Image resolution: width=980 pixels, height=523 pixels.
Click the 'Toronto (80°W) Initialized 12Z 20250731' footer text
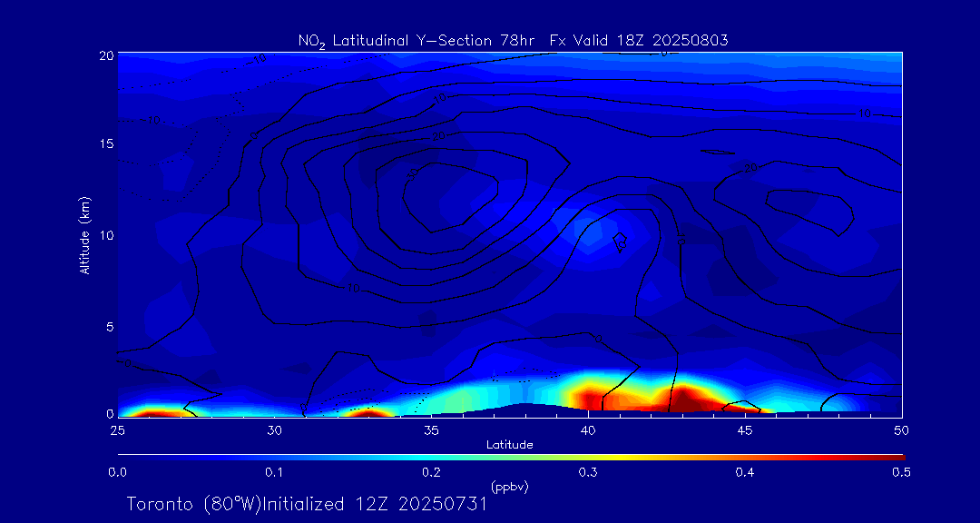307,504
